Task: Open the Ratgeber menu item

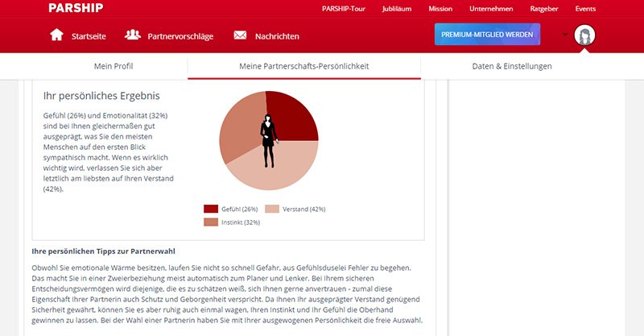Action: (544, 9)
